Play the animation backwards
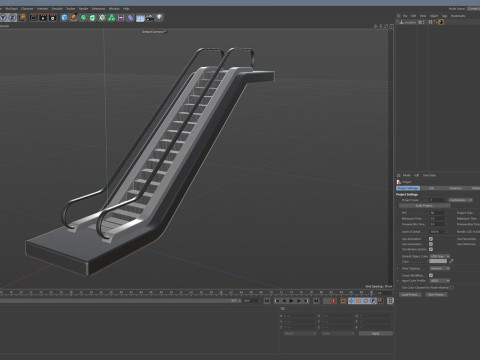The image size is (480, 360). [284, 301]
